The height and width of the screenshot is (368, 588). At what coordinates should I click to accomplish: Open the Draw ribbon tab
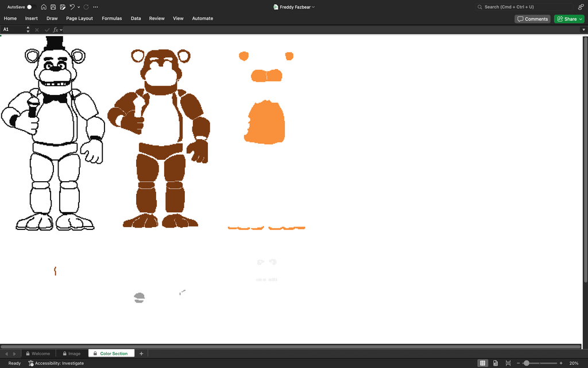point(52,18)
